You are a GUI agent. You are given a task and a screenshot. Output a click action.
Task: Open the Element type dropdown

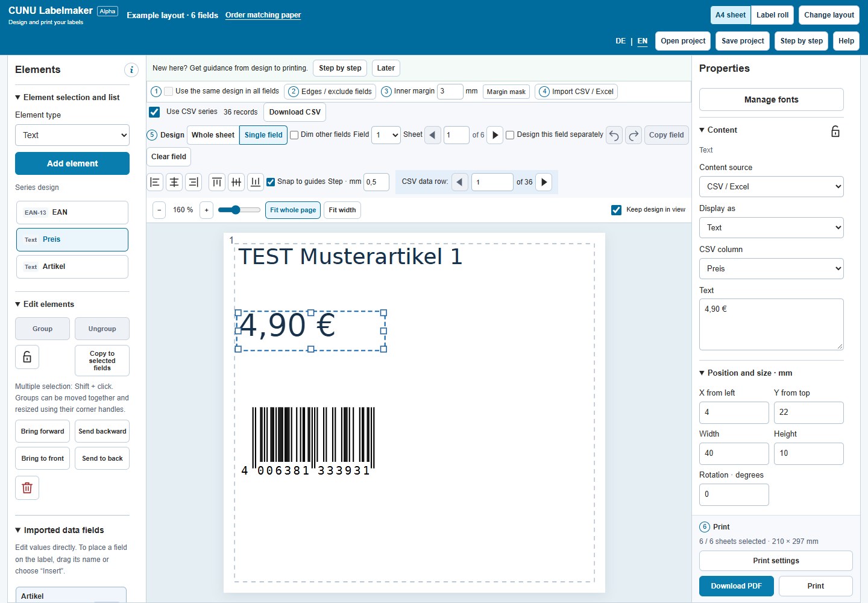(72, 135)
